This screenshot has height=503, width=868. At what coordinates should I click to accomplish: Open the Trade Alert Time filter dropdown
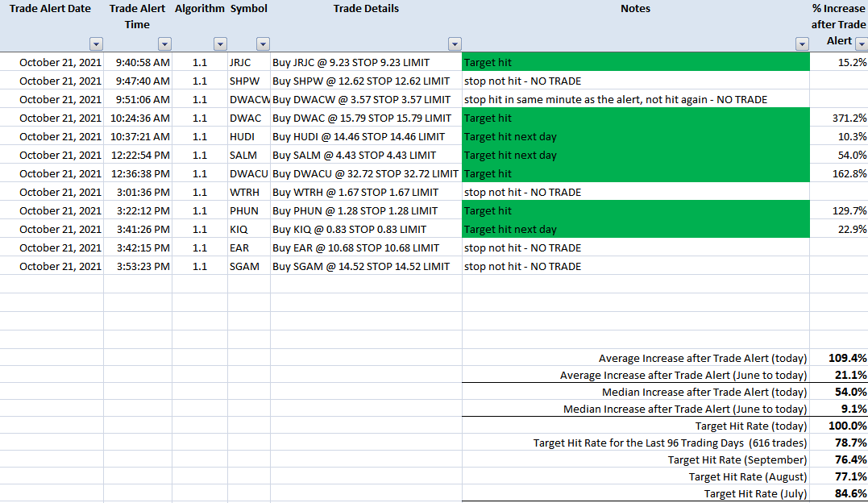[164, 44]
